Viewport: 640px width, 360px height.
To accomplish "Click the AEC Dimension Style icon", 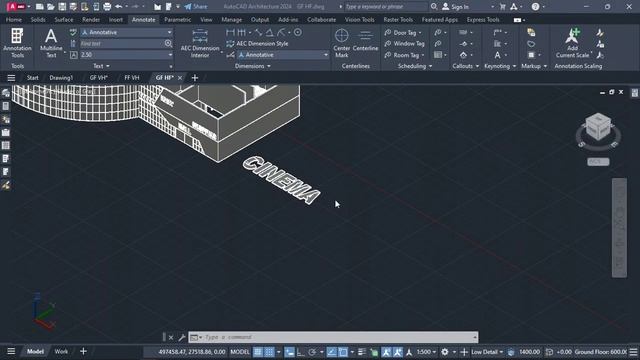I will point(230,43).
